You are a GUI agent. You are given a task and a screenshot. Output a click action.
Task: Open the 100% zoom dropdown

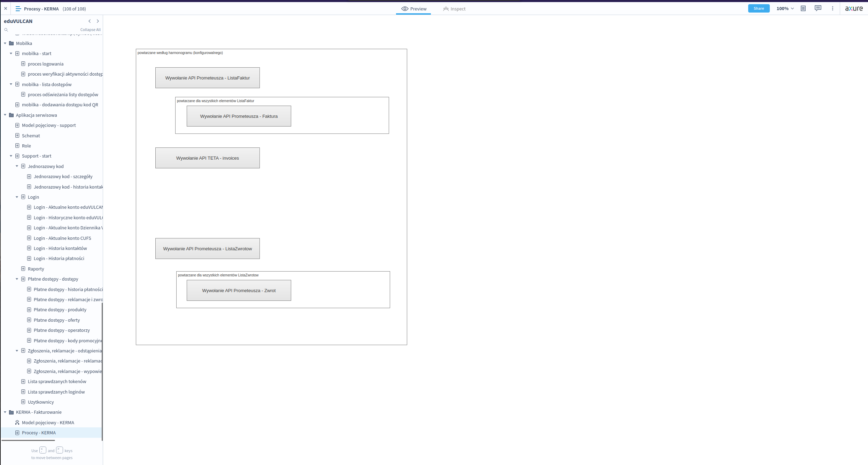point(785,9)
